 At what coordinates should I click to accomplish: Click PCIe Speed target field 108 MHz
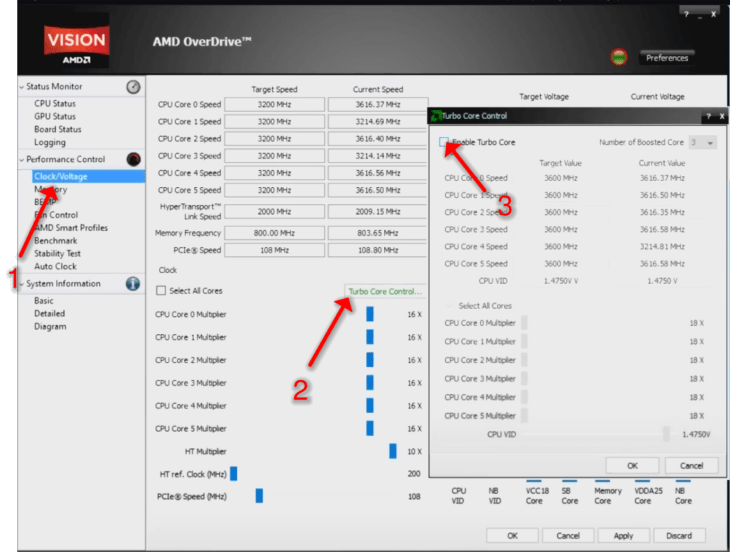pos(274,250)
